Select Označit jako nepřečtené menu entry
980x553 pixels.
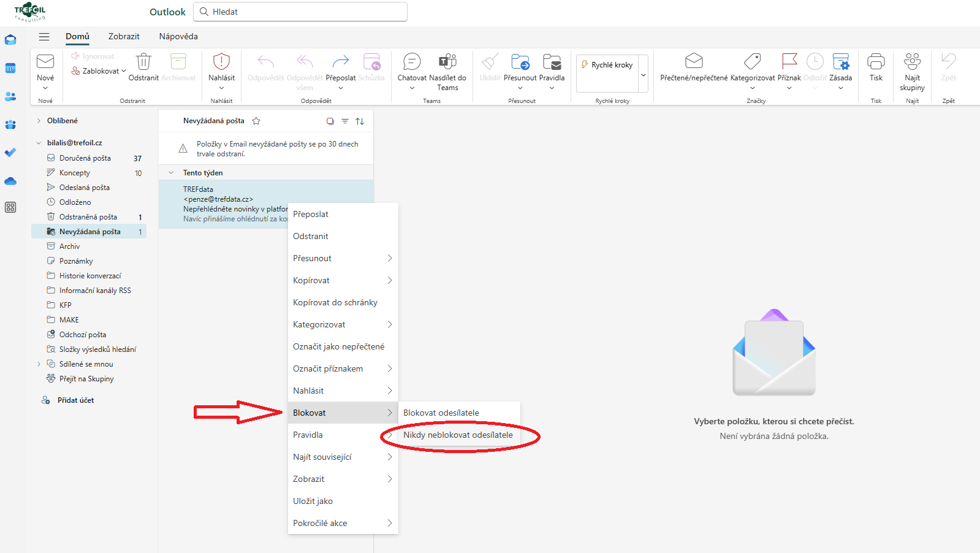(343, 346)
